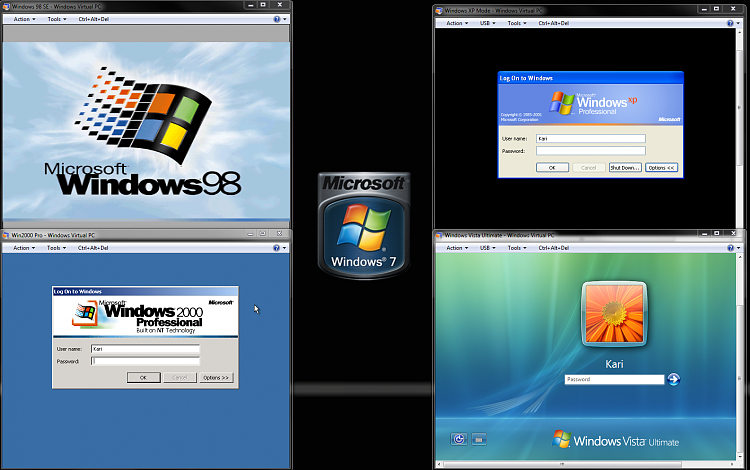750x470 pixels.
Task: Send Ctrl+Alt+Del to Windows Vista Ultimate VM
Action: tap(554, 248)
